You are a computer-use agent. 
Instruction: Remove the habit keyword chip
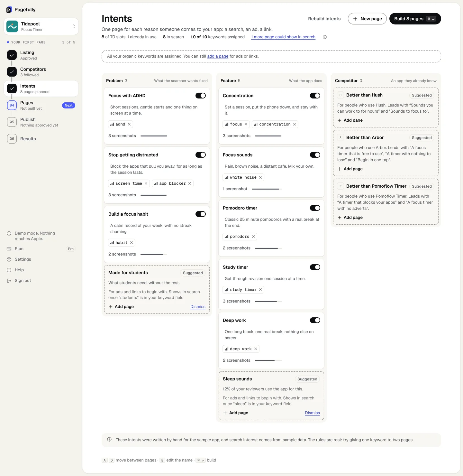[x=132, y=243]
